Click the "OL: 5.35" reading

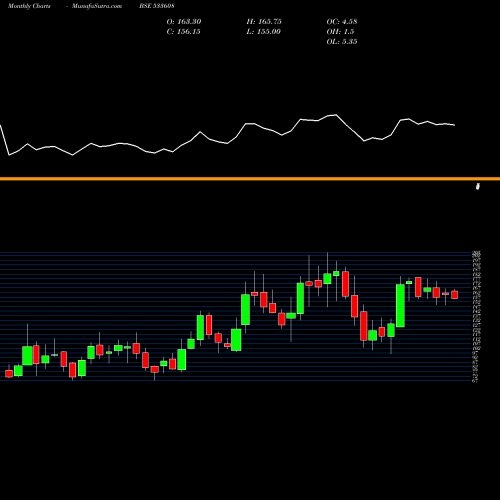tap(342, 42)
